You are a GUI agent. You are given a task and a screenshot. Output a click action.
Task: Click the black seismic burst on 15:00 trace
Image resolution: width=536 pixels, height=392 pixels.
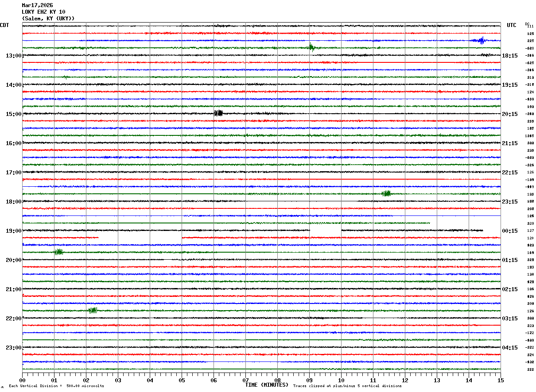click(x=218, y=113)
